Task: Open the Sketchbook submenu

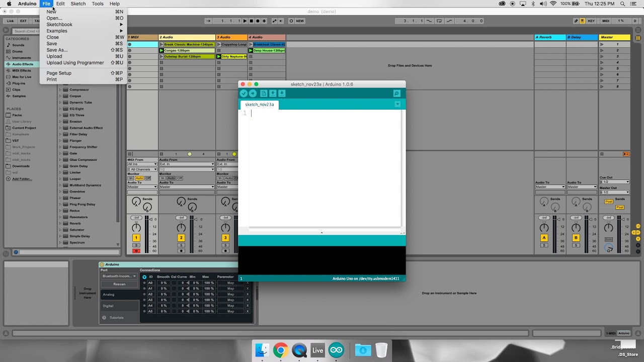Action: click(x=83, y=24)
